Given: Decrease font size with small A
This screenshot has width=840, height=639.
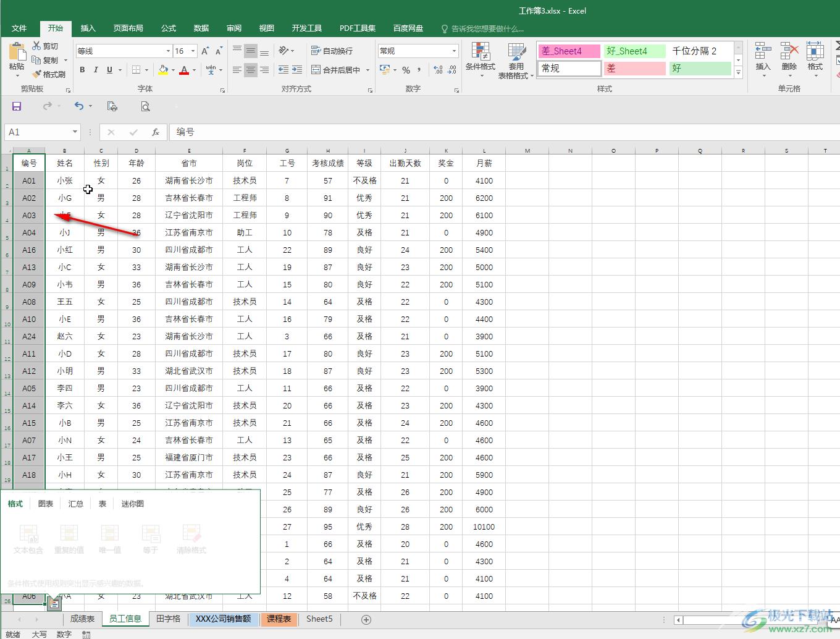Looking at the screenshot, I should pos(218,51).
